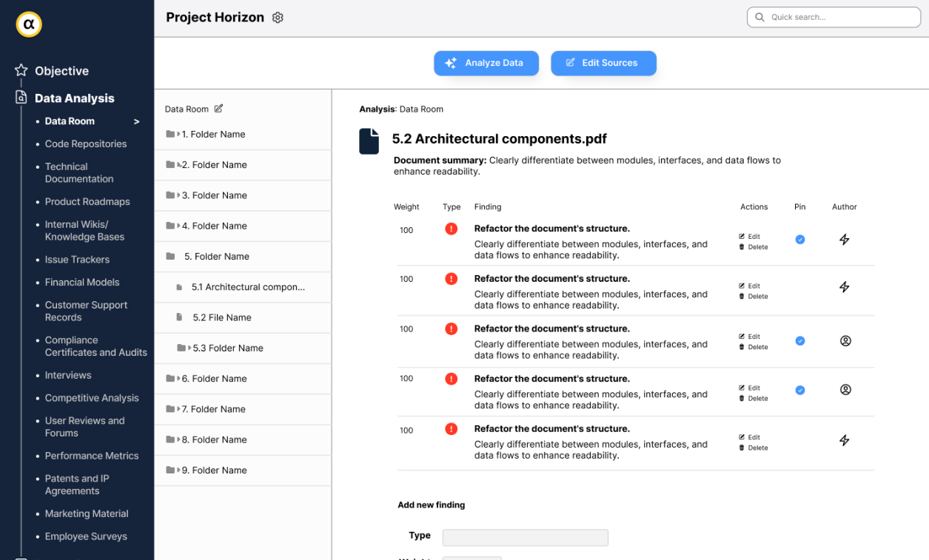Viewport: 929px width, 560px height.
Task: Click the lightning author icon in first finding
Action: [844, 240]
